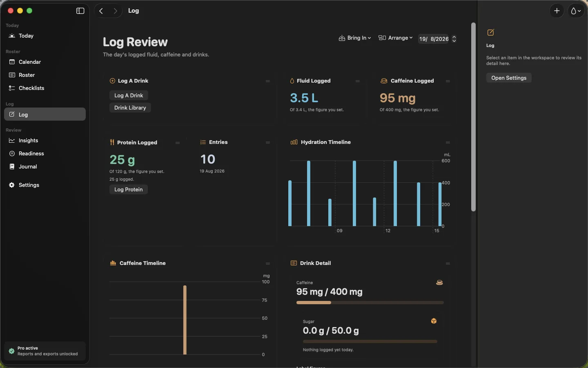The height and width of the screenshot is (368, 588).
Task: Click the caffeine 95 mg progress bar
Action: (370, 303)
